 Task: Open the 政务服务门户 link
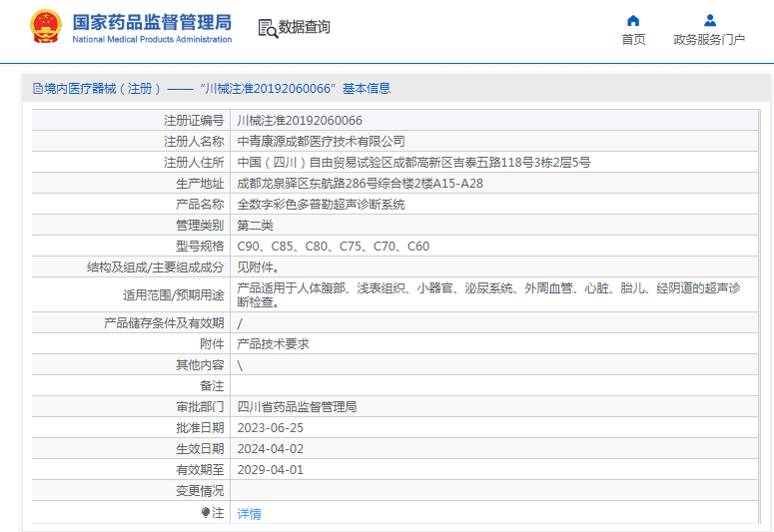click(709, 40)
